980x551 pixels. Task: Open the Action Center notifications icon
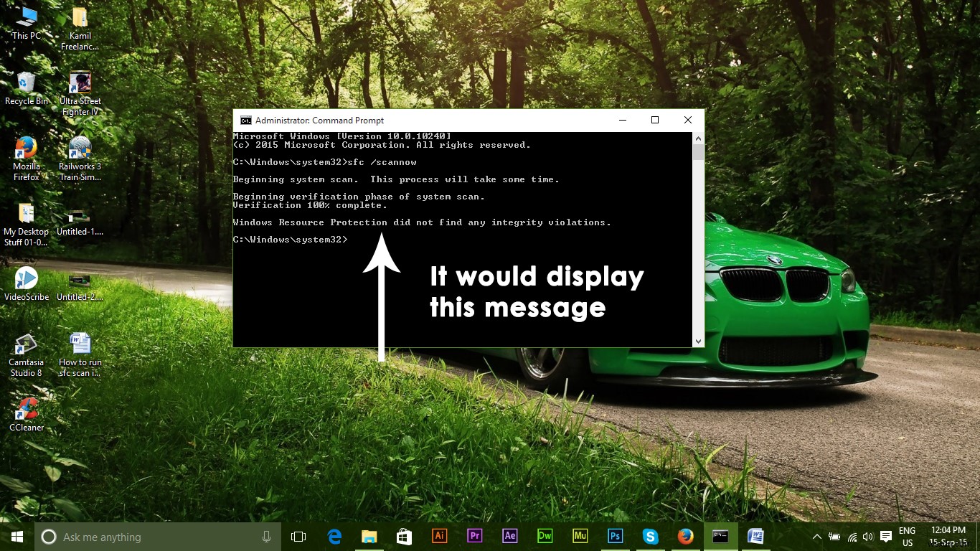886,537
